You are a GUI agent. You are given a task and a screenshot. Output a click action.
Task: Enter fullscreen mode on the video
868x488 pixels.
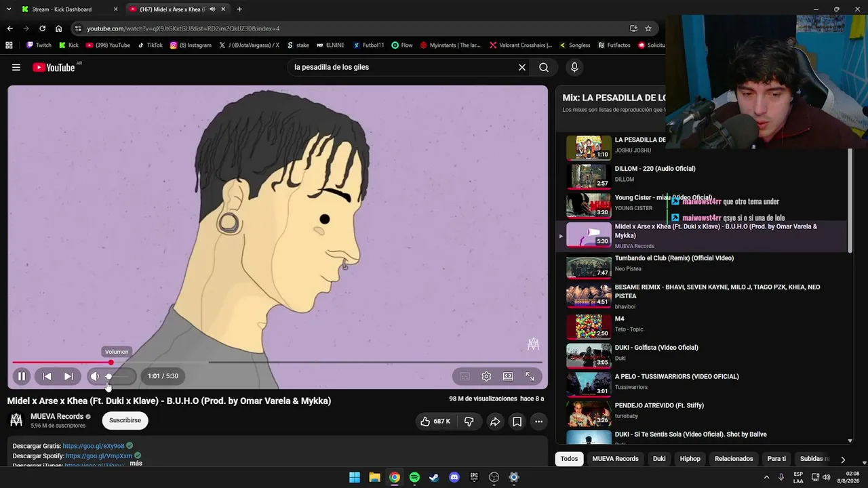coord(530,376)
